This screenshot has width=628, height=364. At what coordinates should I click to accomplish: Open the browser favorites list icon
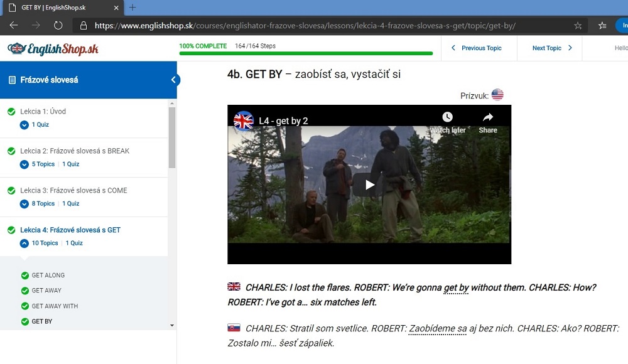click(602, 26)
